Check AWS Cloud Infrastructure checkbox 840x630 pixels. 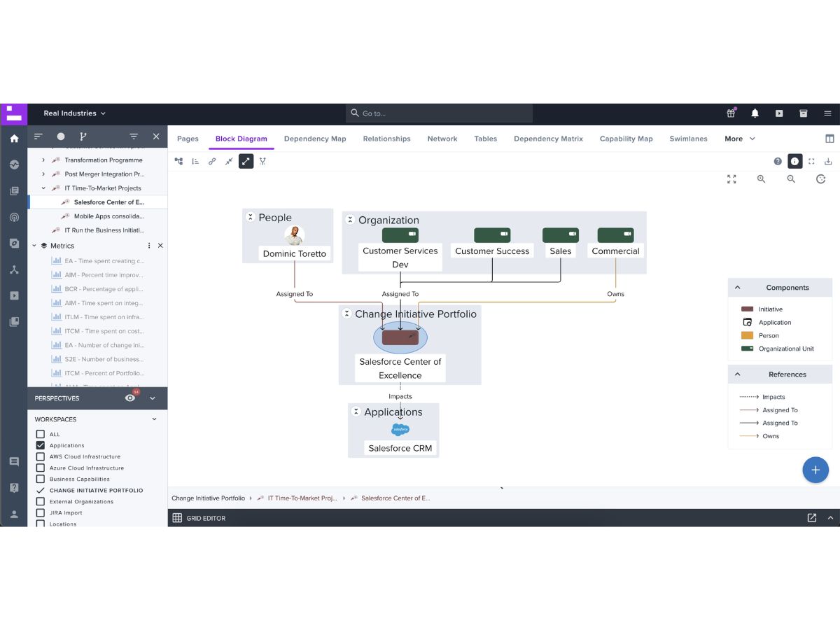pos(40,456)
